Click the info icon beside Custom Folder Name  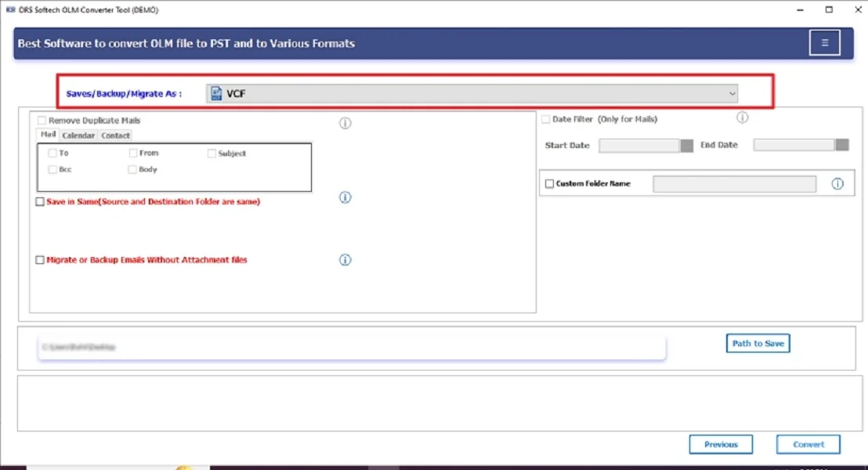pos(837,183)
